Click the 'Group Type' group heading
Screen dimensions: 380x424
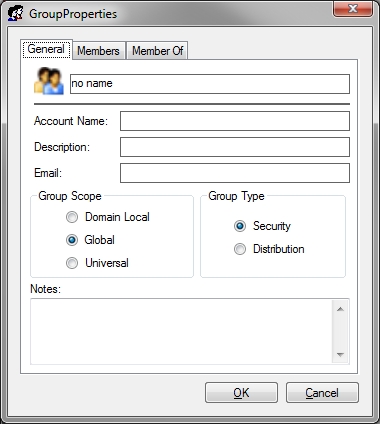click(236, 196)
